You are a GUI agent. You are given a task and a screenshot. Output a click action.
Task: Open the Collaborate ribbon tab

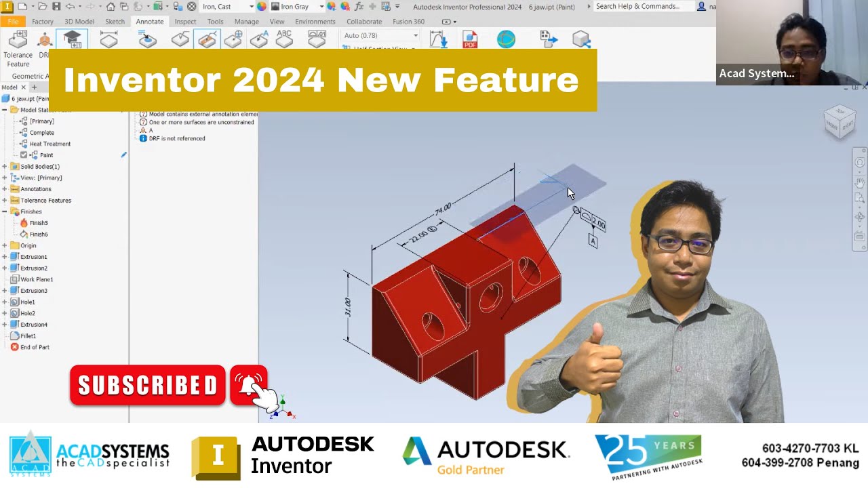364,21
